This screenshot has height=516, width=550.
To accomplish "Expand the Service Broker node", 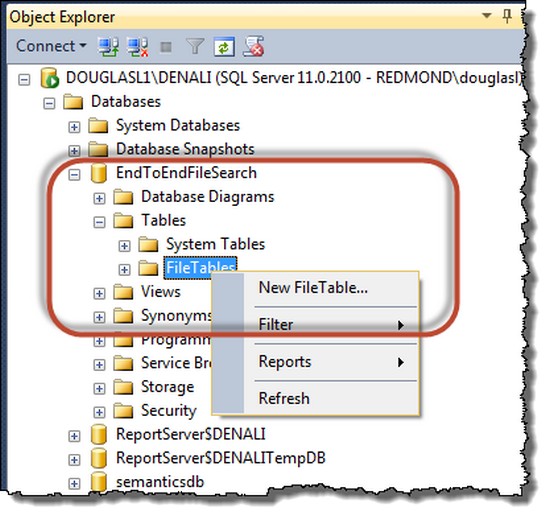I will tap(99, 364).
